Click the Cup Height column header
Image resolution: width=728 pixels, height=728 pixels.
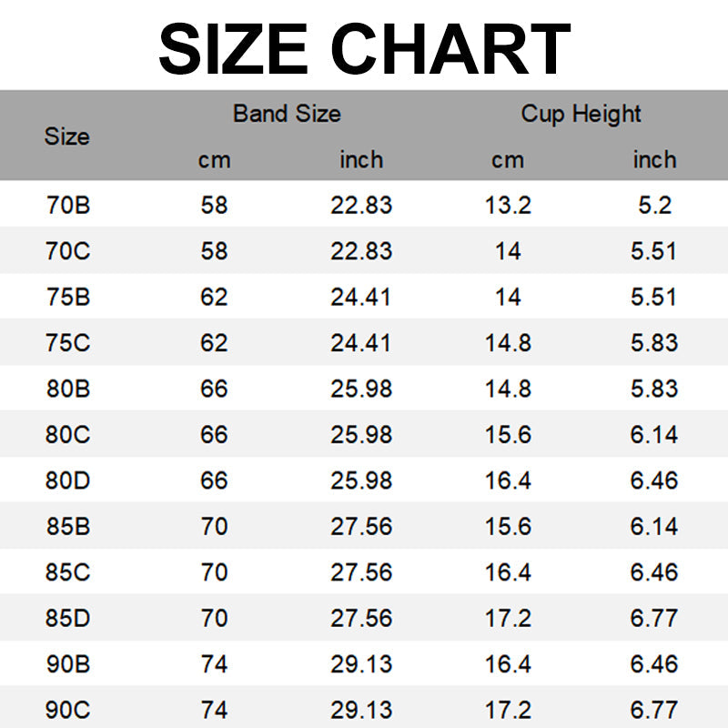tap(581, 114)
